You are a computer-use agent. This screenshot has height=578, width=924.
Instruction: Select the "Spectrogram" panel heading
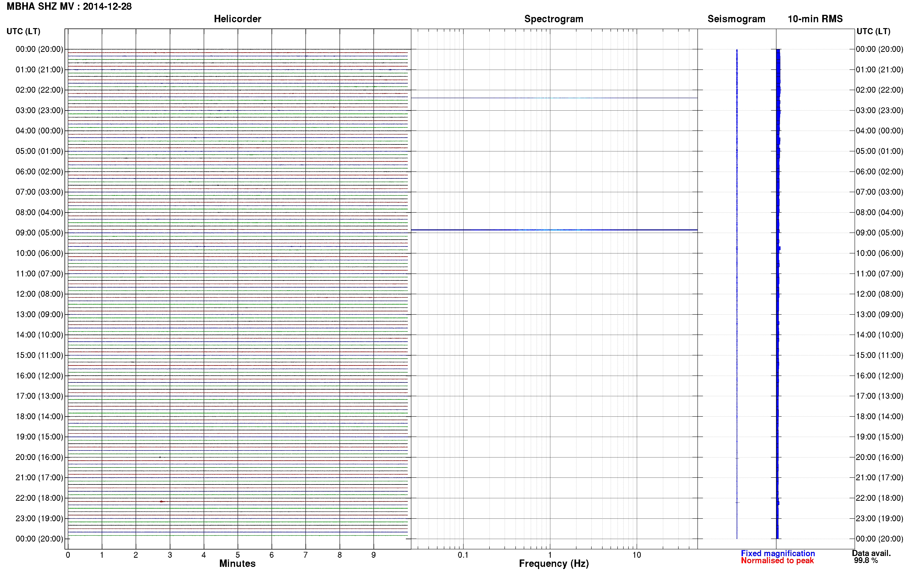coord(553,19)
